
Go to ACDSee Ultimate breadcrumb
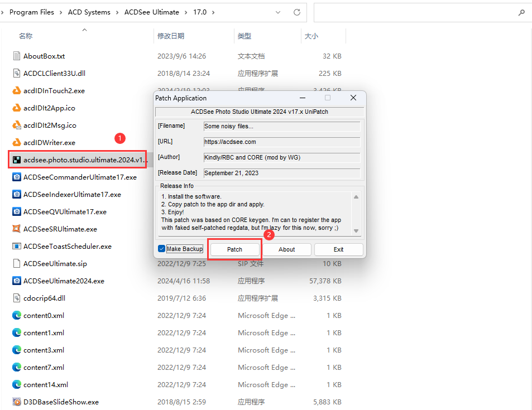click(x=152, y=12)
